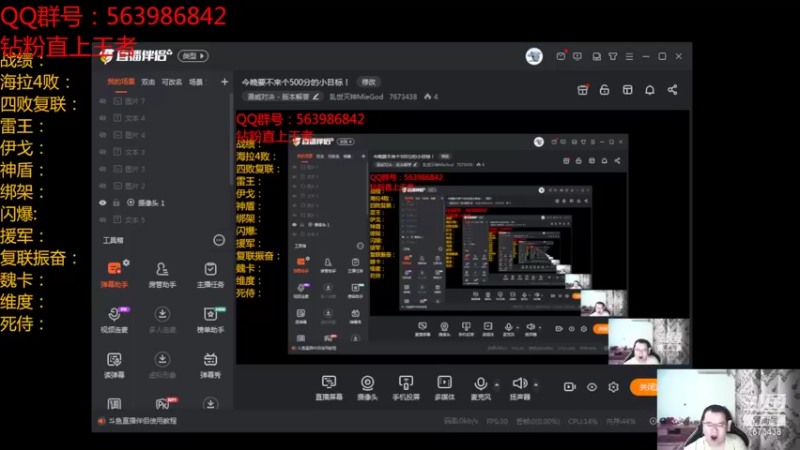Show the 图片 4 source

click(x=103, y=135)
